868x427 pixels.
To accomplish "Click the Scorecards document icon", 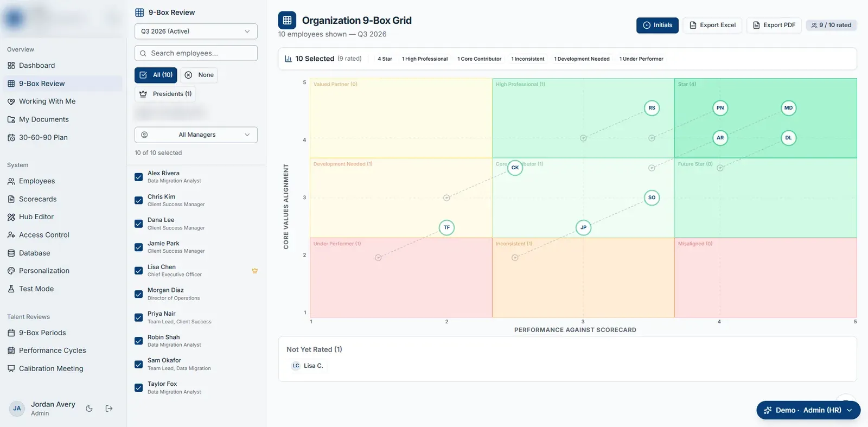I will pos(11,199).
